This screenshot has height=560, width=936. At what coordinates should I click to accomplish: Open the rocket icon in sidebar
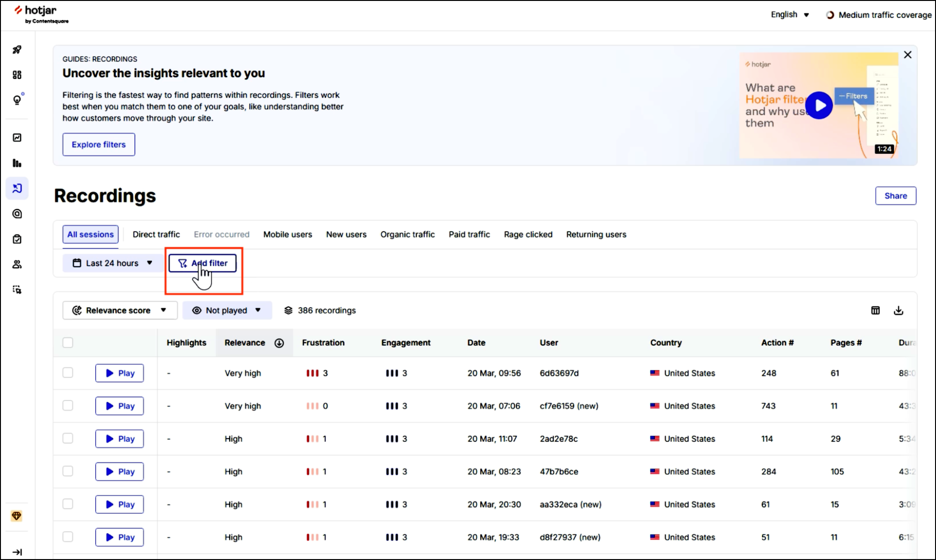(x=17, y=50)
